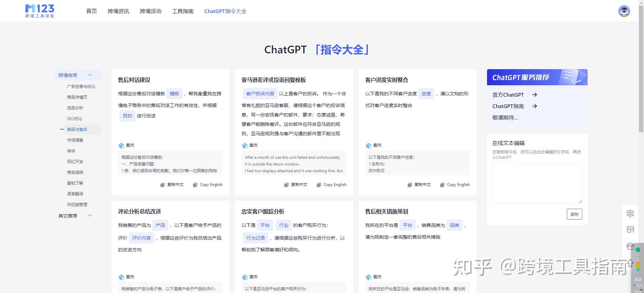Click the 进度 placeholder tag
The image size is (644, 293).
(426, 94)
